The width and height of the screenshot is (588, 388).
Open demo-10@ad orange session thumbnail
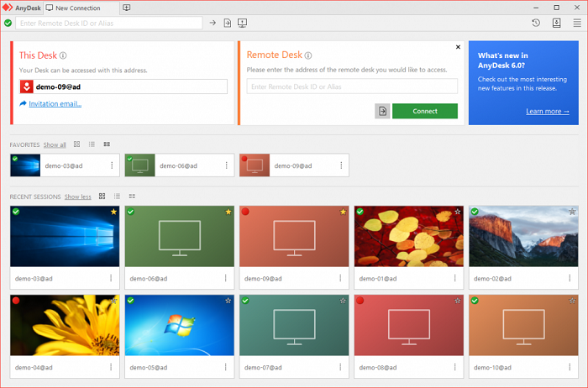point(523,325)
